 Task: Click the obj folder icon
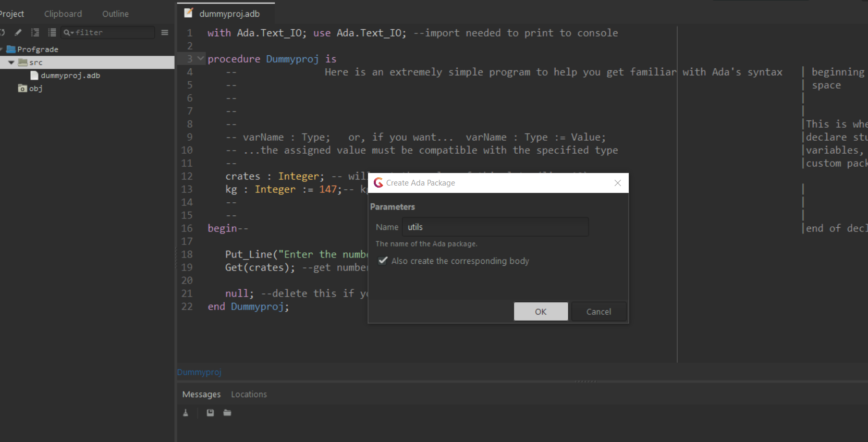tap(22, 88)
